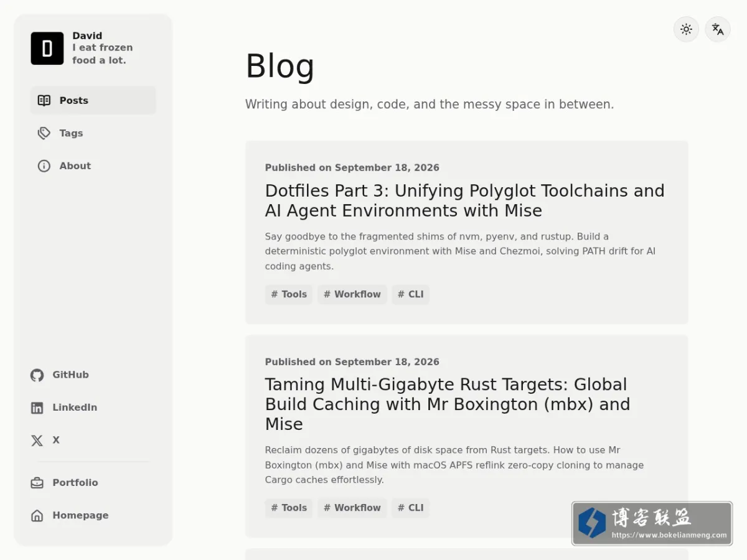Open the X social icon

click(37, 441)
